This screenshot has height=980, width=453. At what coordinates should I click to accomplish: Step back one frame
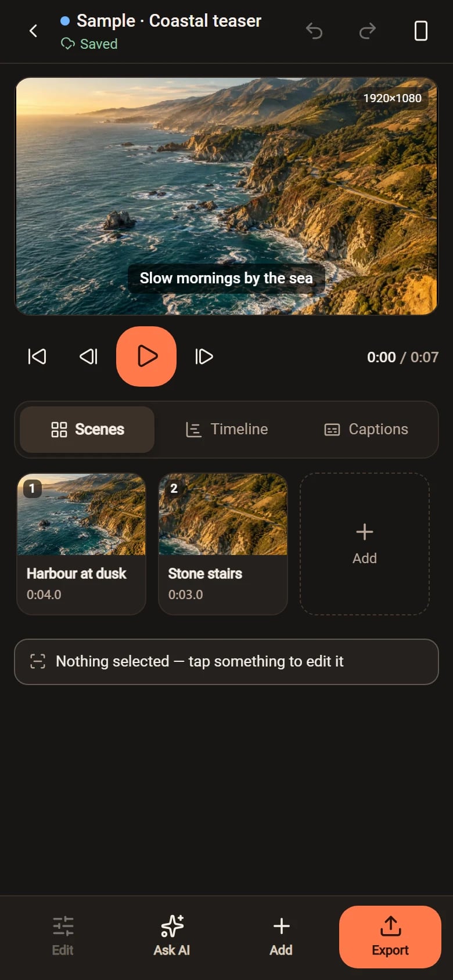[88, 356]
